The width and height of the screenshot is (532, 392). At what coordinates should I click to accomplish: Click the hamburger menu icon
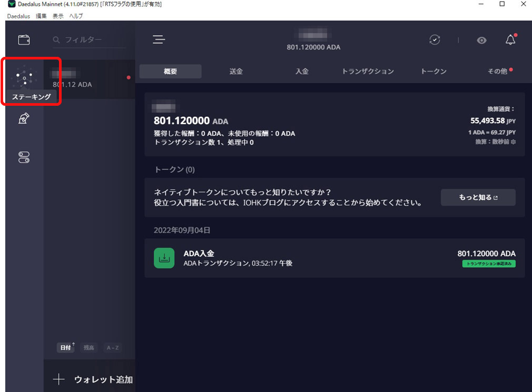click(159, 40)
